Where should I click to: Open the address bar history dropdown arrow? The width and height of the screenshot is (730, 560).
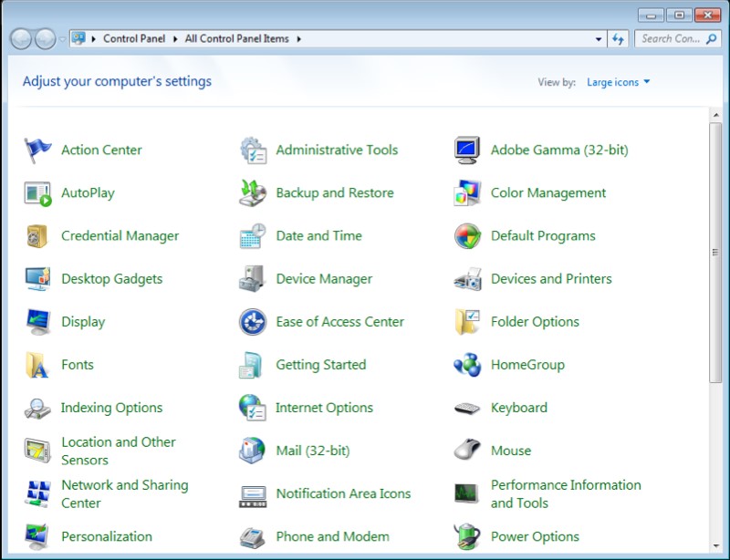pos(599,39)
